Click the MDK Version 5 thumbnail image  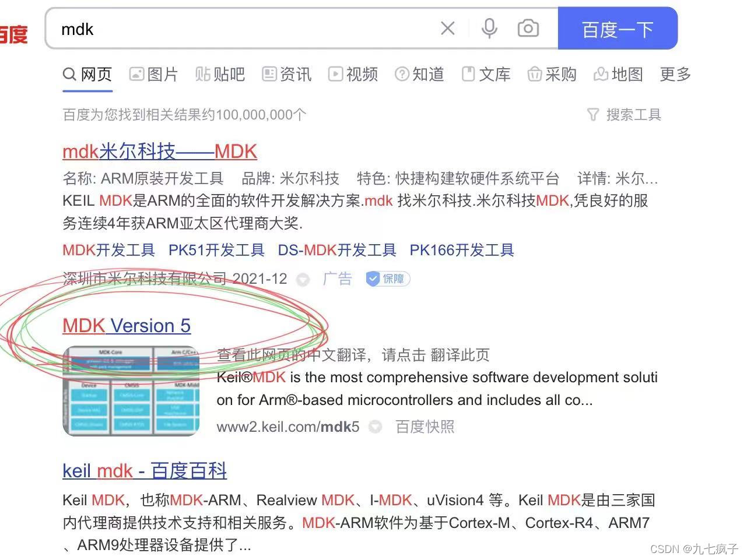coord(131,390)
